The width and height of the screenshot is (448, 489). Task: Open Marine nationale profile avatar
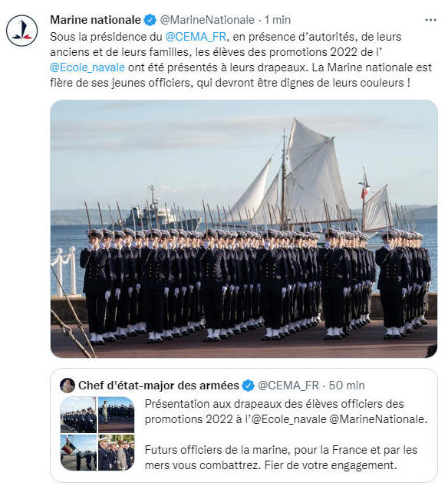tap(21, 31)
